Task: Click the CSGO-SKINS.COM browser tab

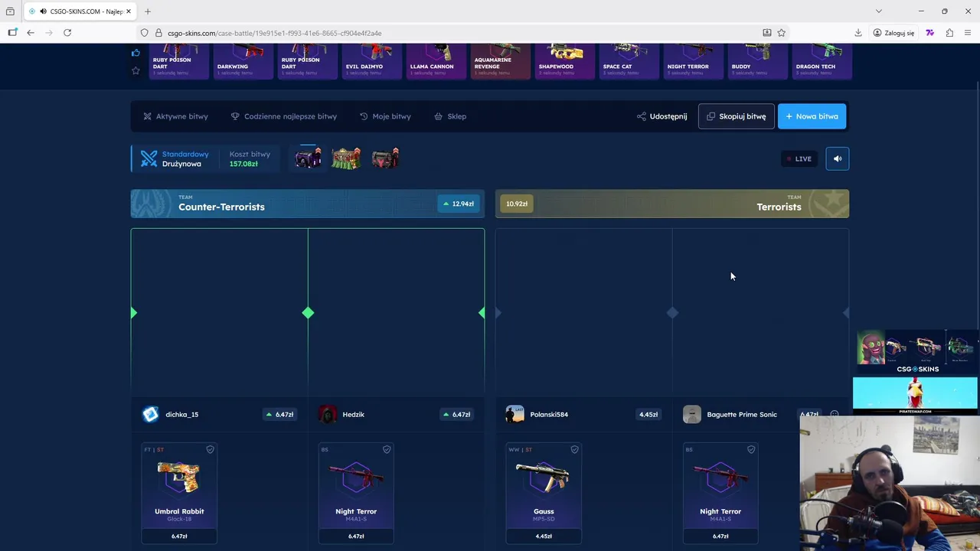Action: [80, 11]
